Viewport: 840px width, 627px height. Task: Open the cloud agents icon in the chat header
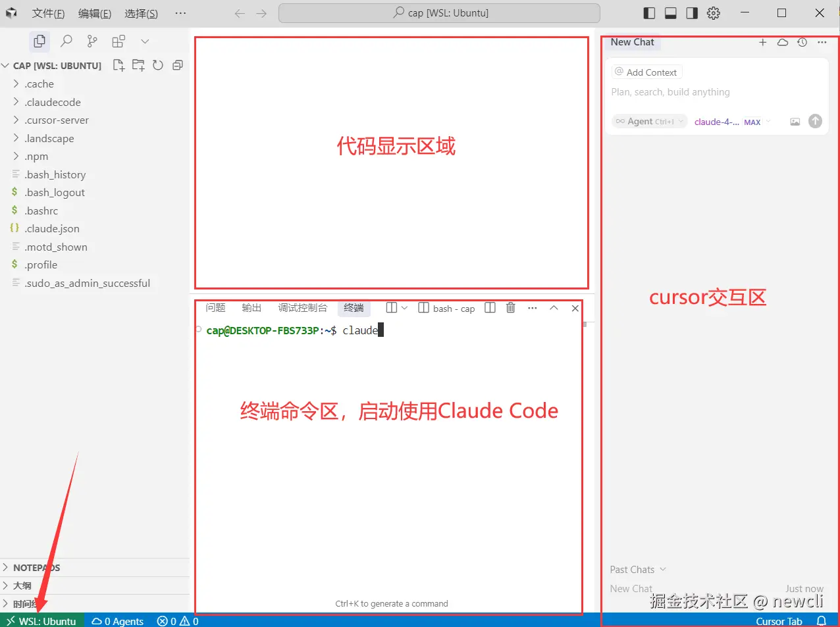[783, 42]
